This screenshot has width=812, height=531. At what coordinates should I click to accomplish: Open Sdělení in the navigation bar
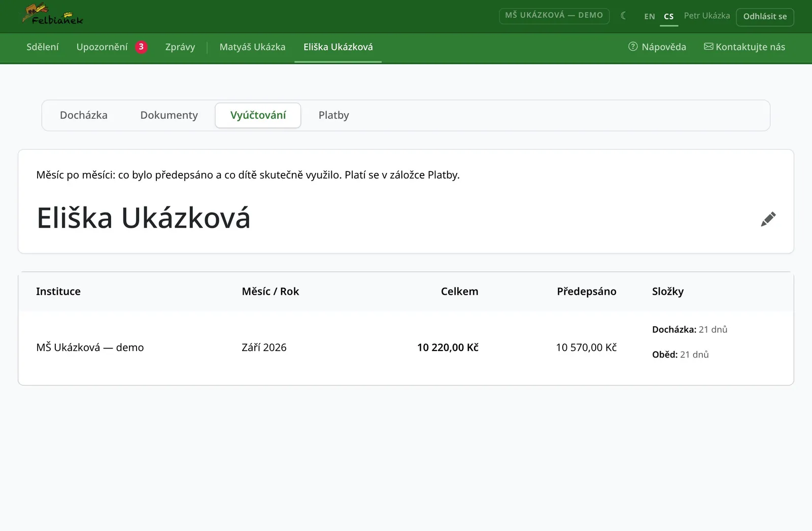pyautogui.click(x=43, y=47)
